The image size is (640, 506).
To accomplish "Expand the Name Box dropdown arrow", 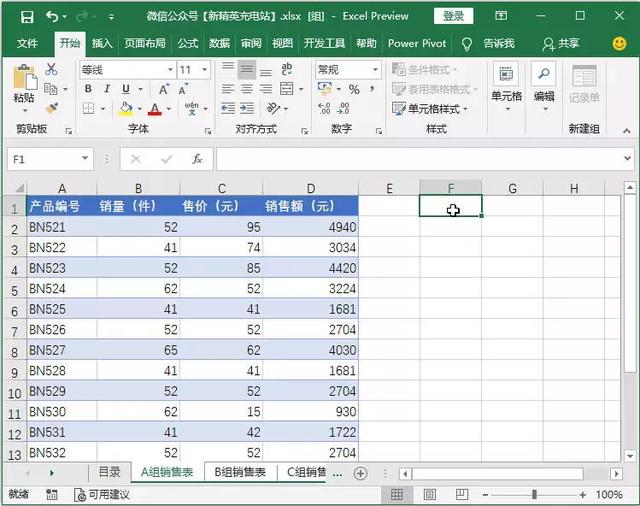I will coord(85,158).
